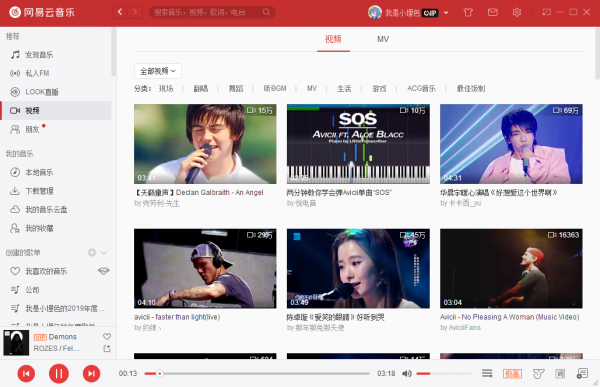The width and height of the screenshot is (600, 387).
Task: Collapse the 创建的歌单 section chevron
Action: tap(104, 252)
